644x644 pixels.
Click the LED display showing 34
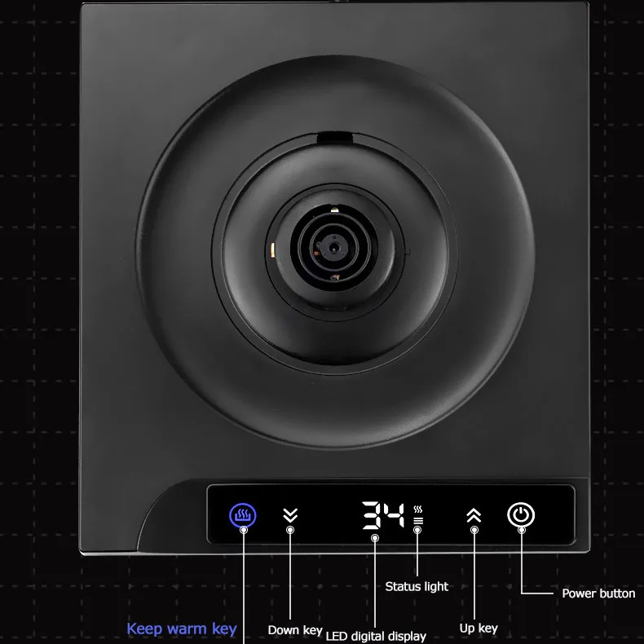pos(383,515)
